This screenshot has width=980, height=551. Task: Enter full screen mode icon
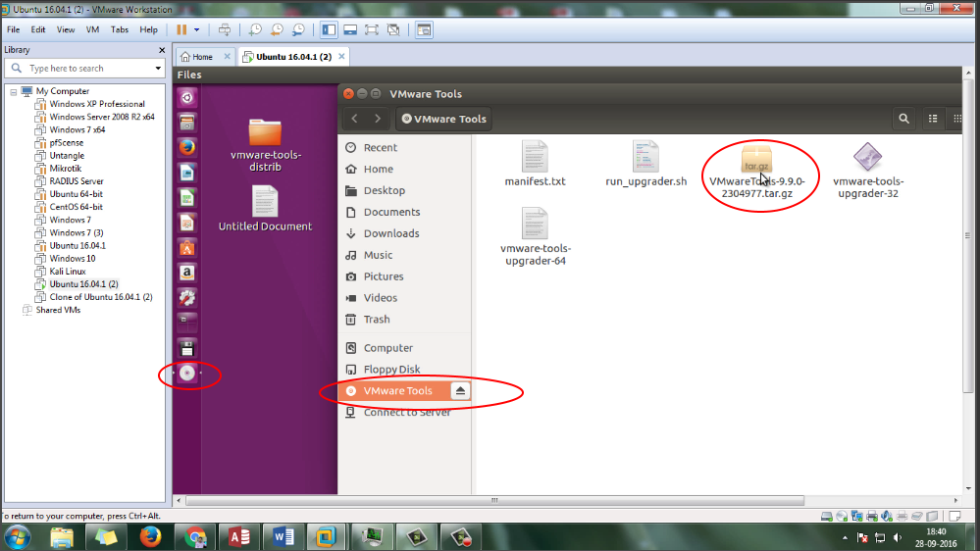point(371,29)
